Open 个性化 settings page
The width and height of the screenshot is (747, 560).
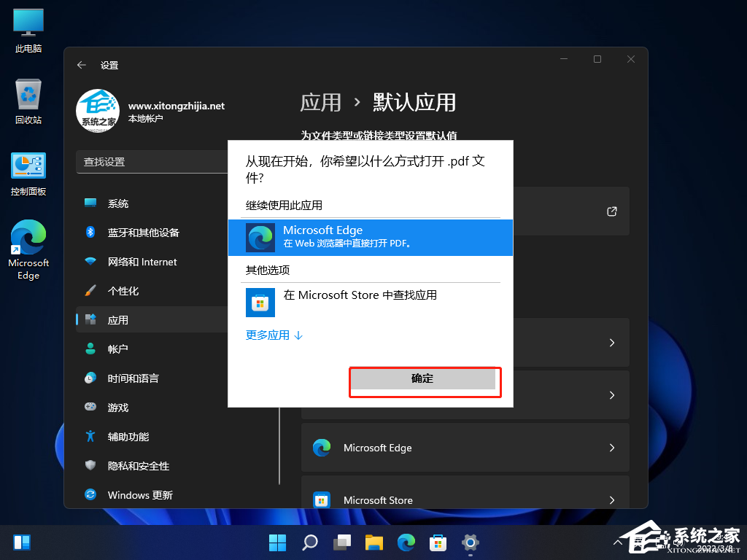123,291
